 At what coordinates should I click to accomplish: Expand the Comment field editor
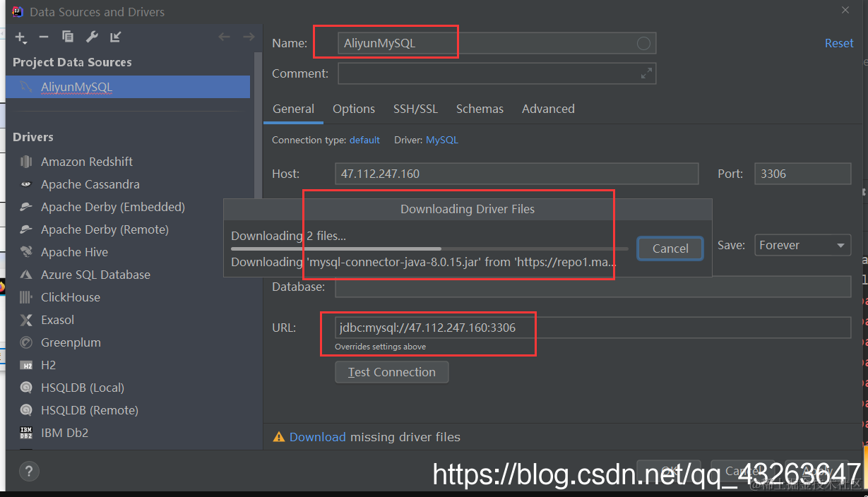(646, 73)
